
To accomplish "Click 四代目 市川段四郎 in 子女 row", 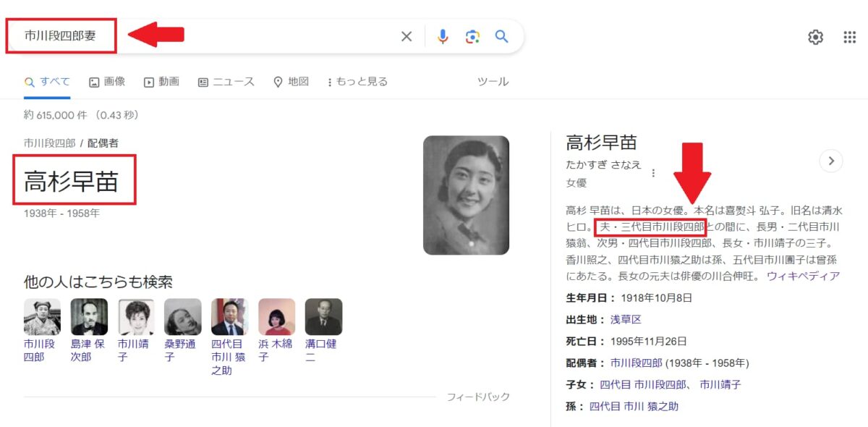I will [x=644, y=384].
